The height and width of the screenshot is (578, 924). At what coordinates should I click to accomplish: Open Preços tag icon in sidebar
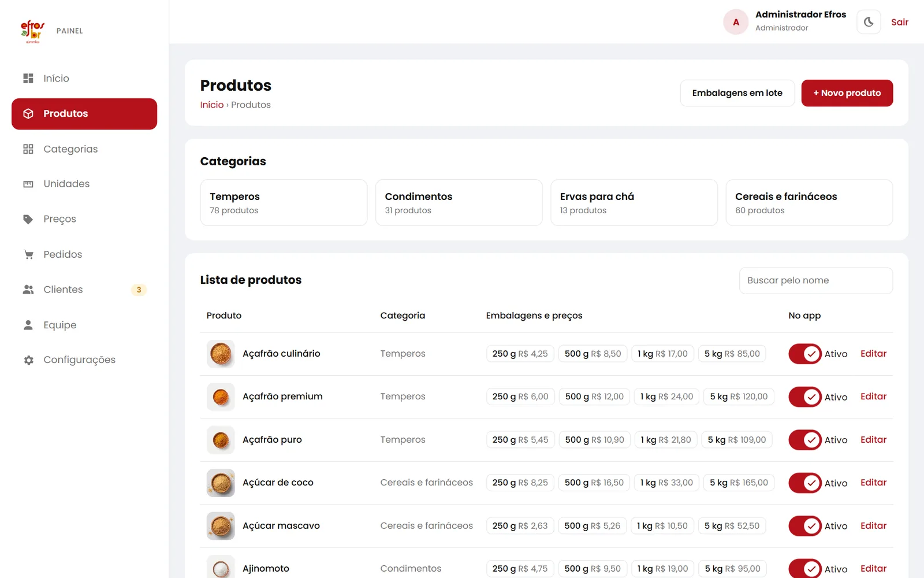[28, 219]
